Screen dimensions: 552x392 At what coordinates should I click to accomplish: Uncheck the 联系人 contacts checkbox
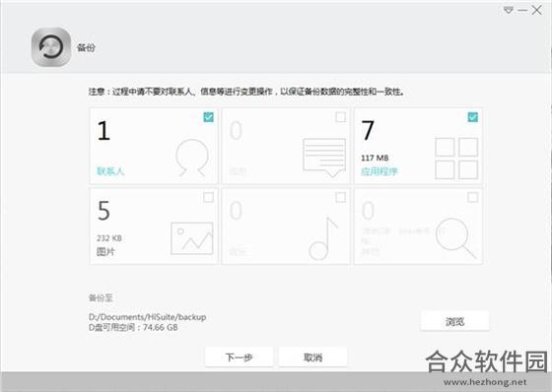pyautogui.click(x=208, y=117)
